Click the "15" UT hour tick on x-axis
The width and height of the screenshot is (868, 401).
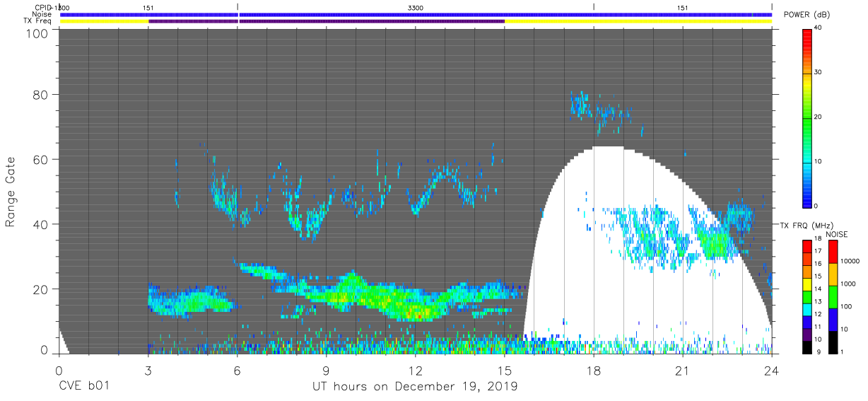coord(504,370)
